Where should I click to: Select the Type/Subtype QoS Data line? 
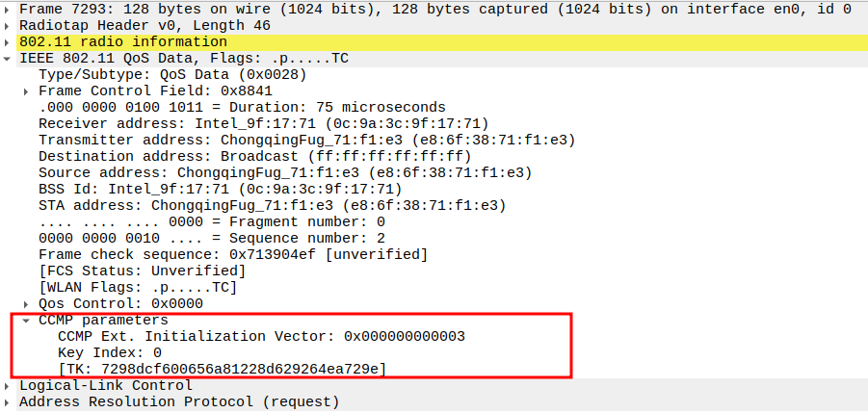[173, 75]
